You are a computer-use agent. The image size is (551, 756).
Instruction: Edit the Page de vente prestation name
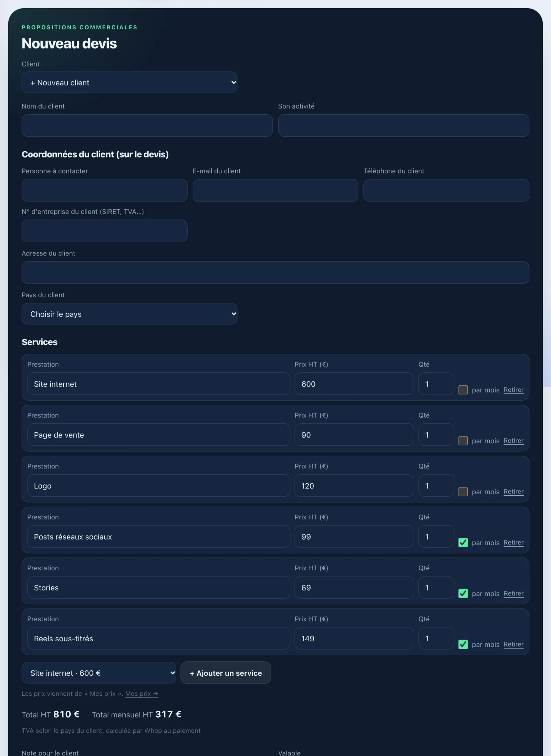159,435
